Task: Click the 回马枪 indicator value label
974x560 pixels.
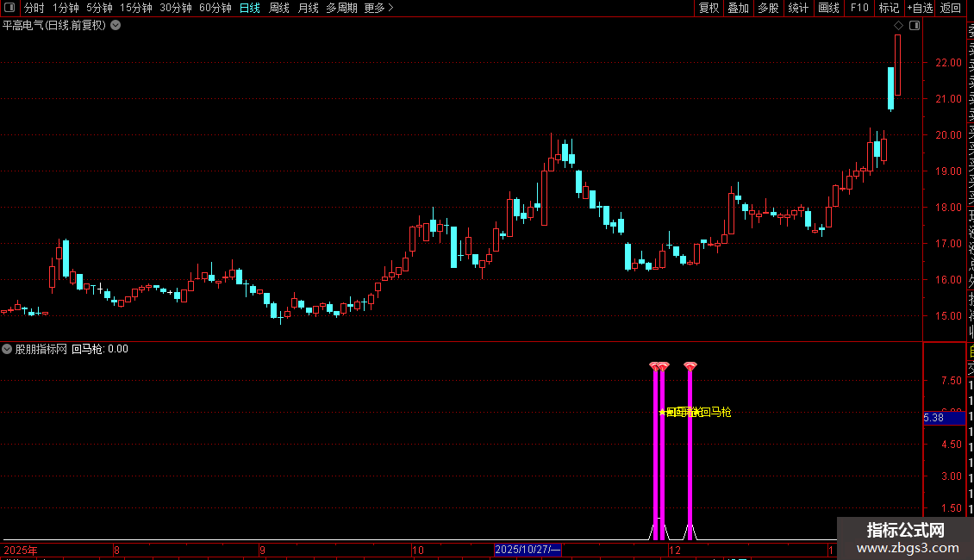Action: (x=100, y=350)
